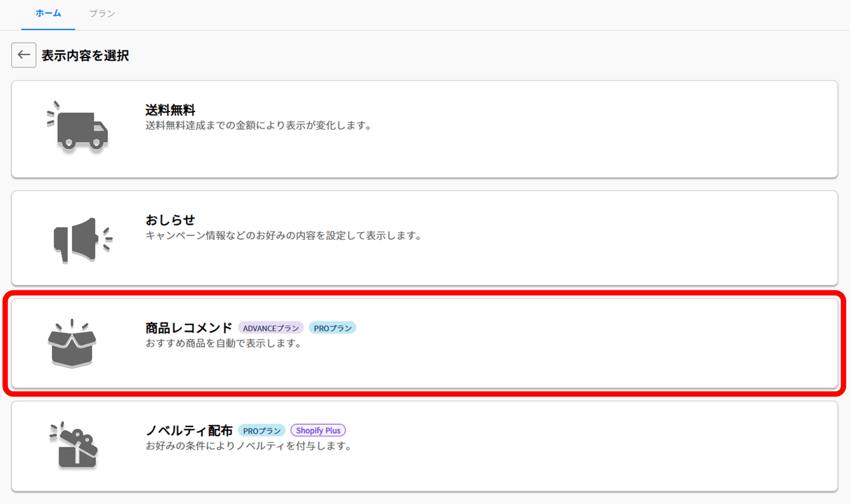Click the Shopify Plus badge
This screenshot has height=504, width=850.
pos(318,431)
